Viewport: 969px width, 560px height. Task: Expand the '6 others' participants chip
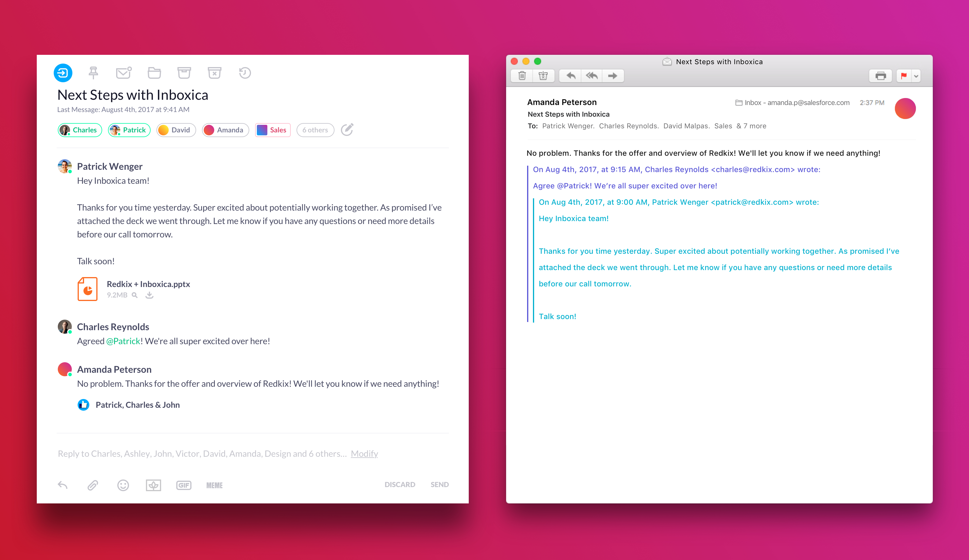315,130
